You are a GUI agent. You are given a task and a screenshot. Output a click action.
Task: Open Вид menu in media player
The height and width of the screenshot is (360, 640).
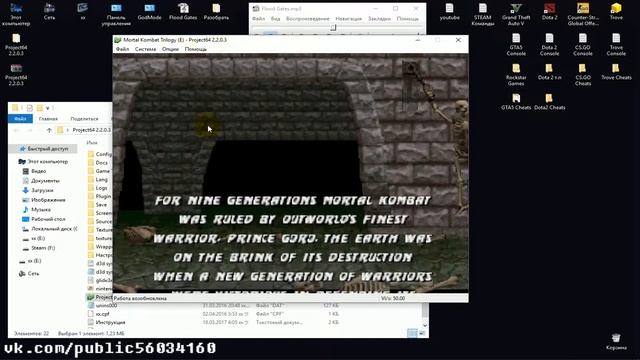(x=276, y=19)
